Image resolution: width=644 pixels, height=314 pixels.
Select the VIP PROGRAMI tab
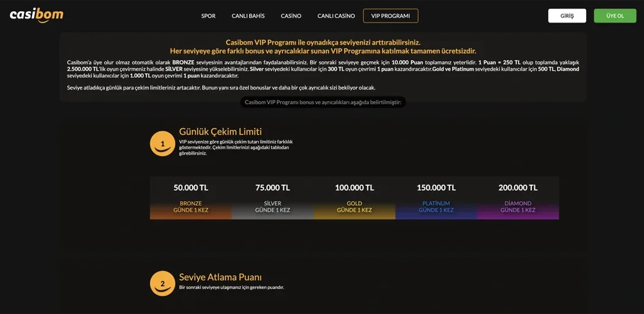[x=391, y=16]
